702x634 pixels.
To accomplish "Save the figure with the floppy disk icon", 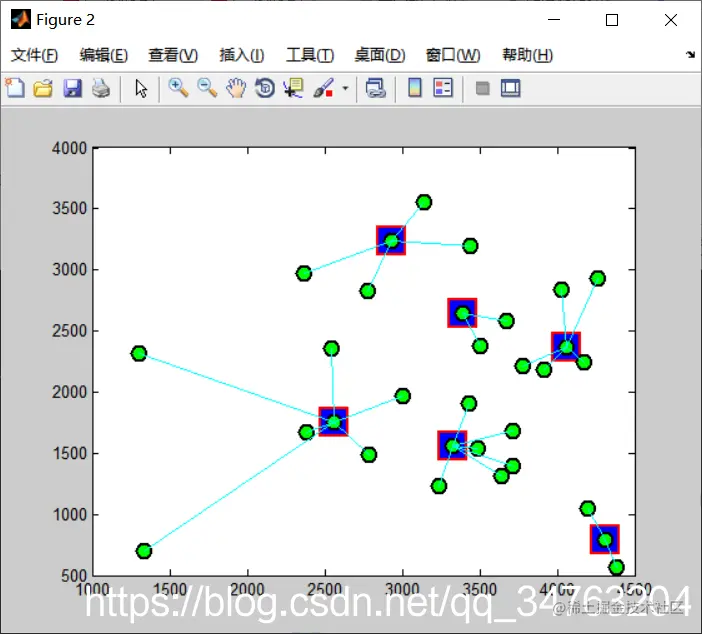I will click(x=73, y=88).
